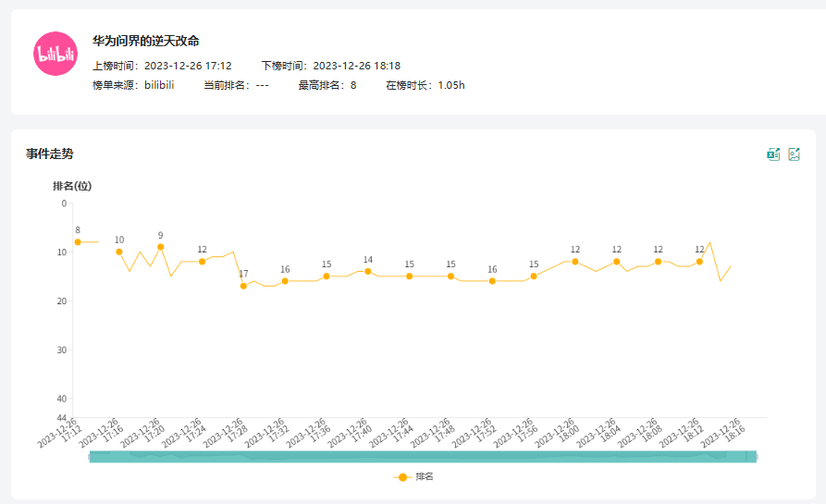Select the rank 17 point at 17:28
This screenshot has width=826, height=504.
coord(243,286)
